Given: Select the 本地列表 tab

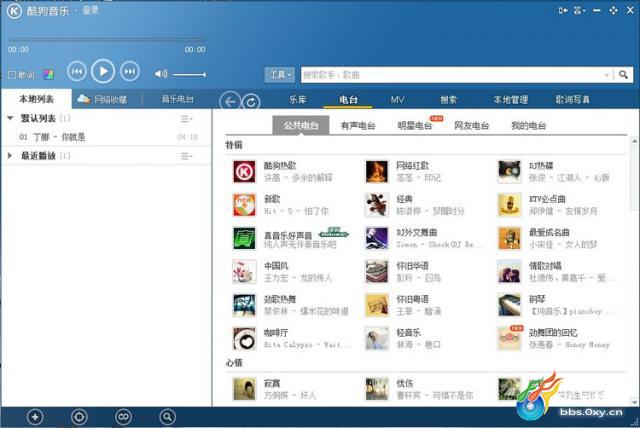Looking at the screenshot, I should 36,99.
